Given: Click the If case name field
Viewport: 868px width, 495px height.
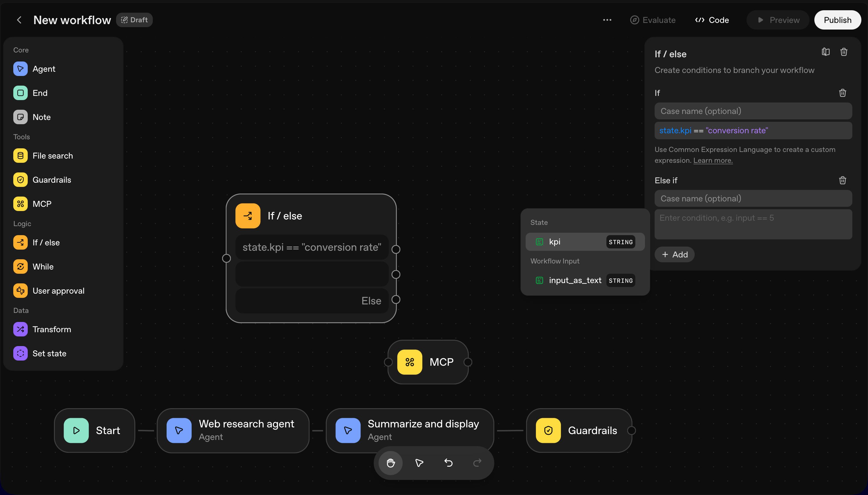Looking at the screenshot, I should tap(753, 111).
